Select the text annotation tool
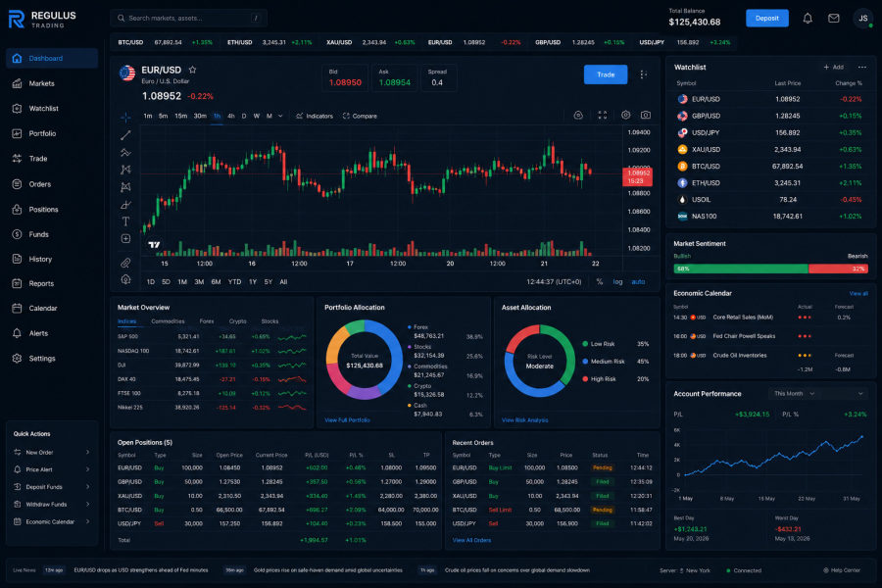 click(x=125, y=221)
